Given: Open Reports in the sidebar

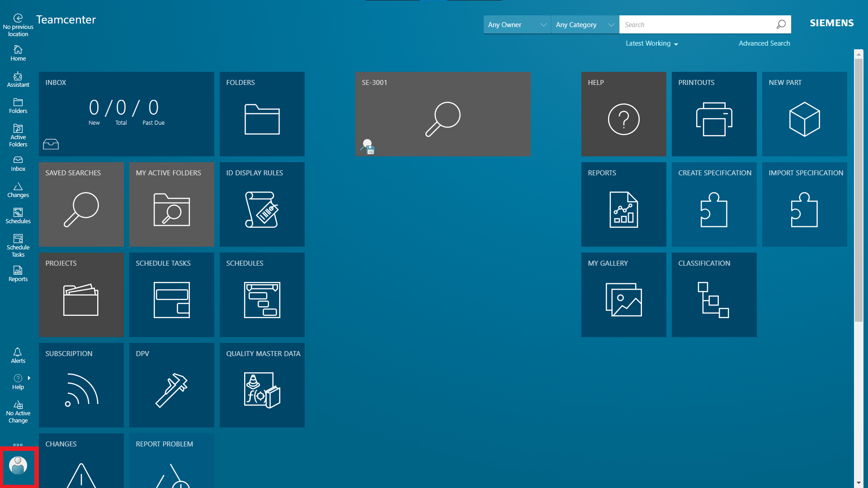Looking at the screenshot, I should point(18,274).
